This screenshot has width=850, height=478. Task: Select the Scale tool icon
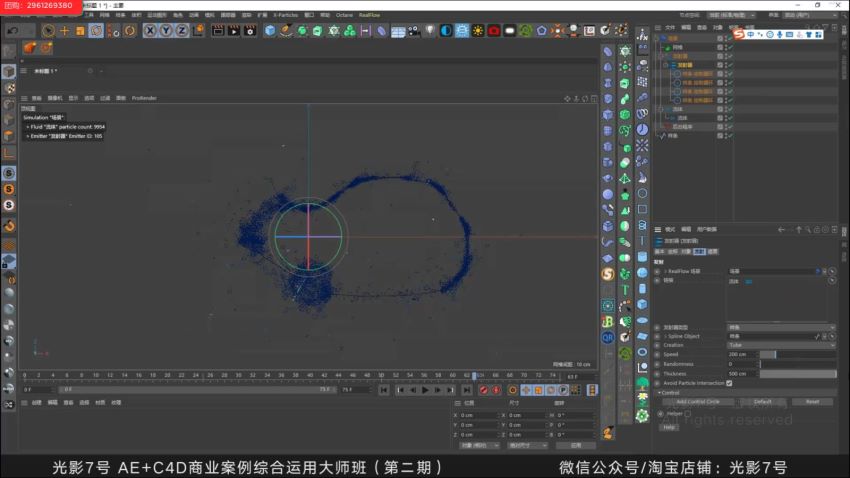80,30
